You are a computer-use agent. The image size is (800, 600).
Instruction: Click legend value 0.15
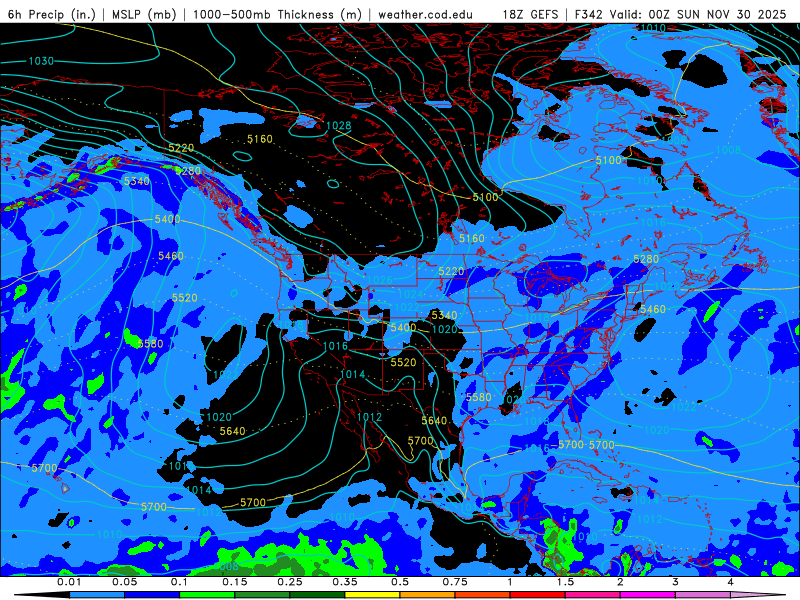pos(235,582)
